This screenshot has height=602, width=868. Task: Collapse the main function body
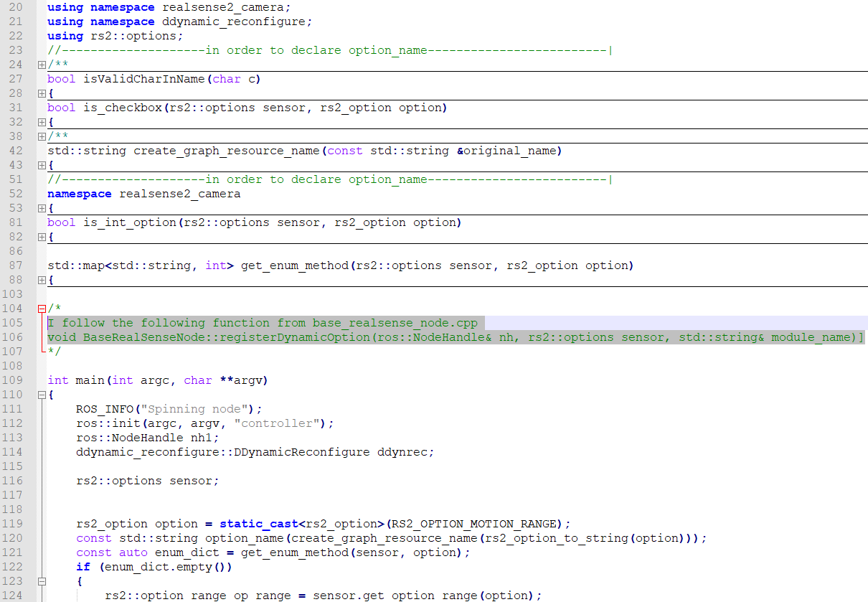pyautogui.click(x=41, y=395)
